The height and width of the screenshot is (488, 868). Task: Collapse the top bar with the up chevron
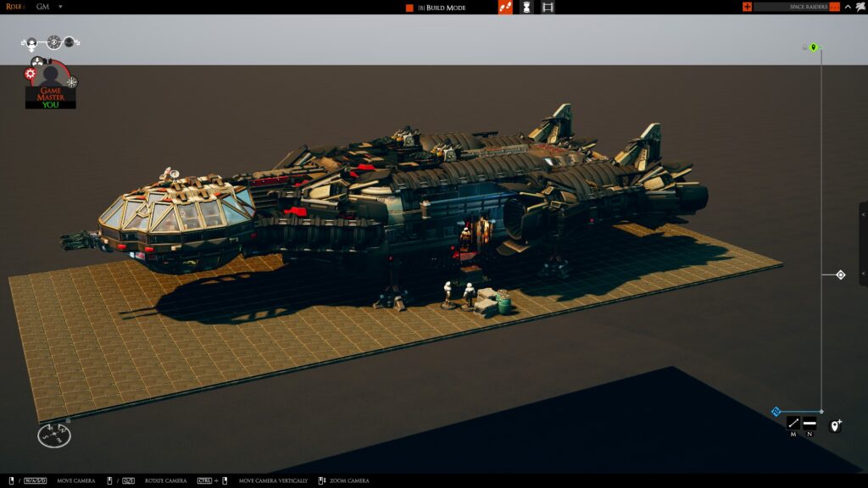(x=848, y=7)
